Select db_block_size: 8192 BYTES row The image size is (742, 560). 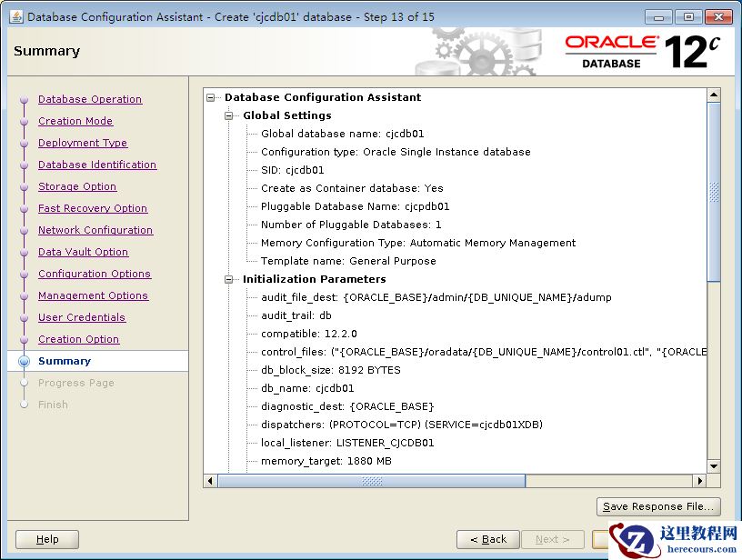coord(331,370)
